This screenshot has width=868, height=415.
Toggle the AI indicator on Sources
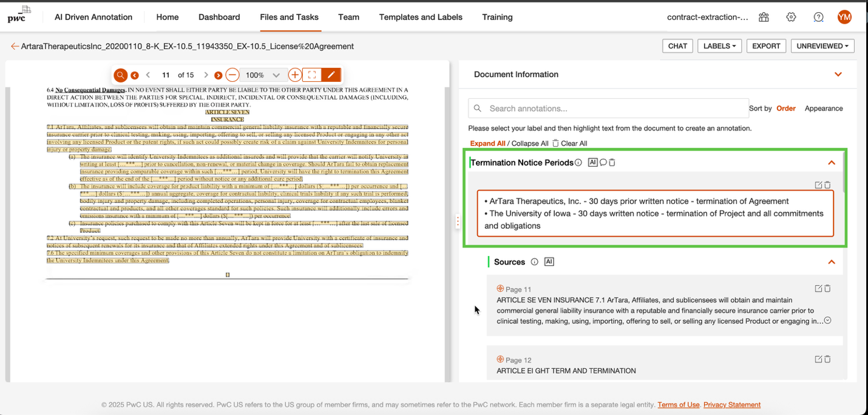point(549,261)
